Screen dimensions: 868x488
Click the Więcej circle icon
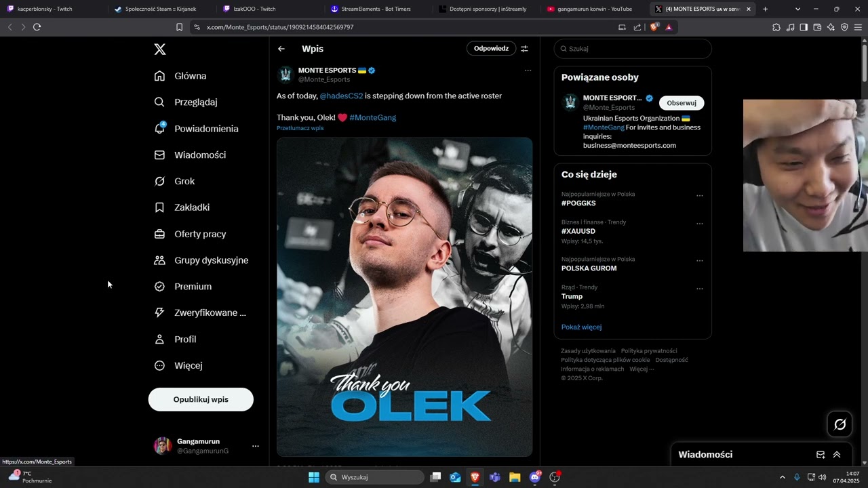(159, 365)
